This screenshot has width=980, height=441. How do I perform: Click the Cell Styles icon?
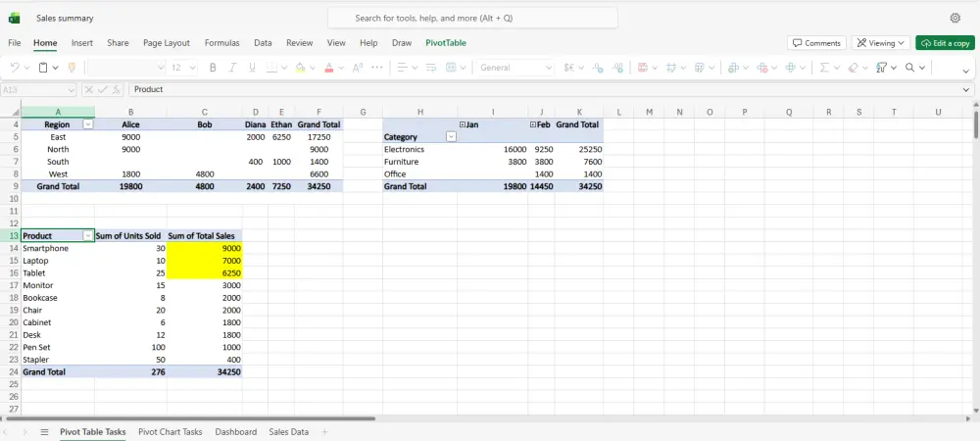[x=672, y=68]
